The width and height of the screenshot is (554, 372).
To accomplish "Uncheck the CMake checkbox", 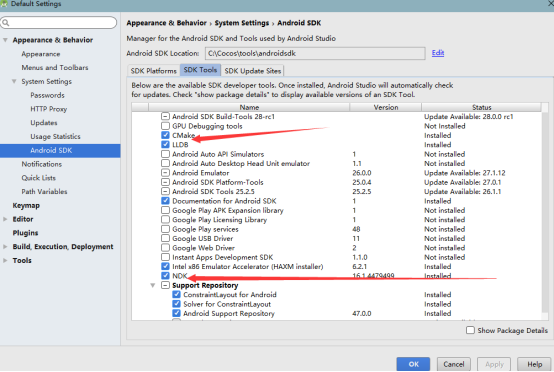I will click(x=165, y=135).
